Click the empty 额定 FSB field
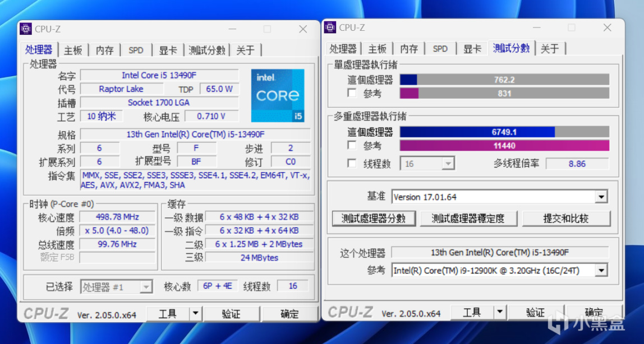The image size is (644, 344). [117, 258]
